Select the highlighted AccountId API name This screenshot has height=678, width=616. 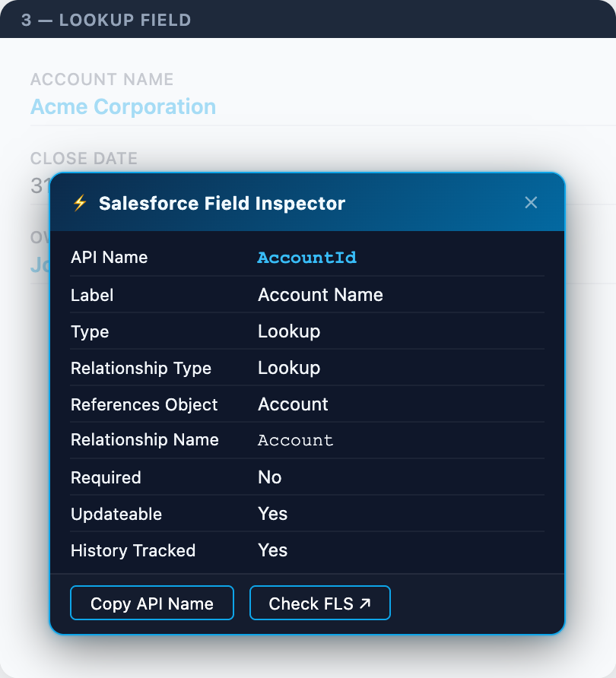(x=306, y=258)
